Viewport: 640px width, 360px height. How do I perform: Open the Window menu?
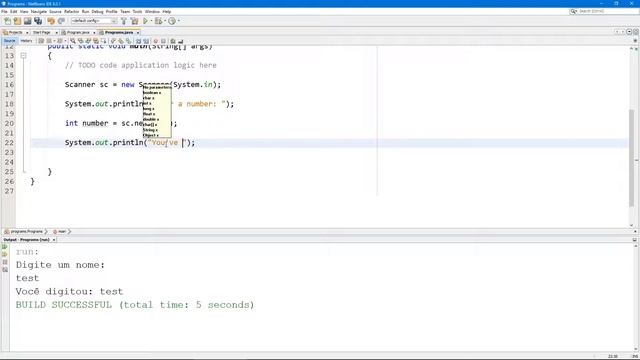point(152,11)
